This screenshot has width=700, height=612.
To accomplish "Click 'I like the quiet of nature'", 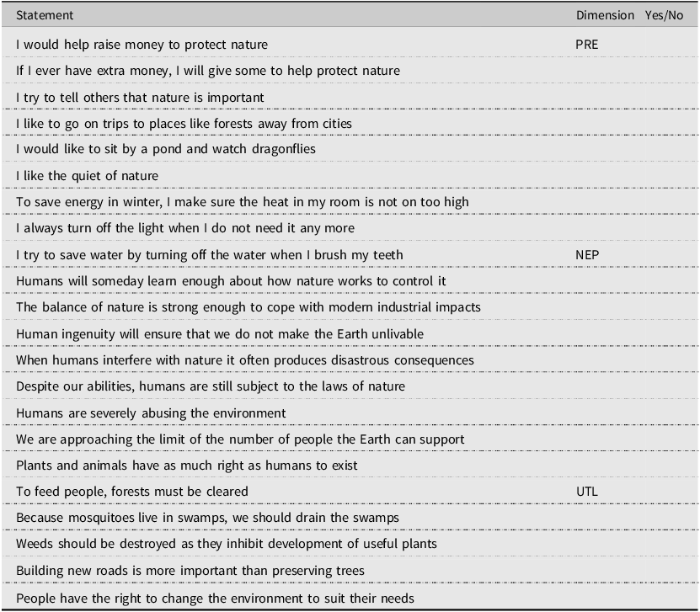I will pyautogui.click(x=87, y=176).
